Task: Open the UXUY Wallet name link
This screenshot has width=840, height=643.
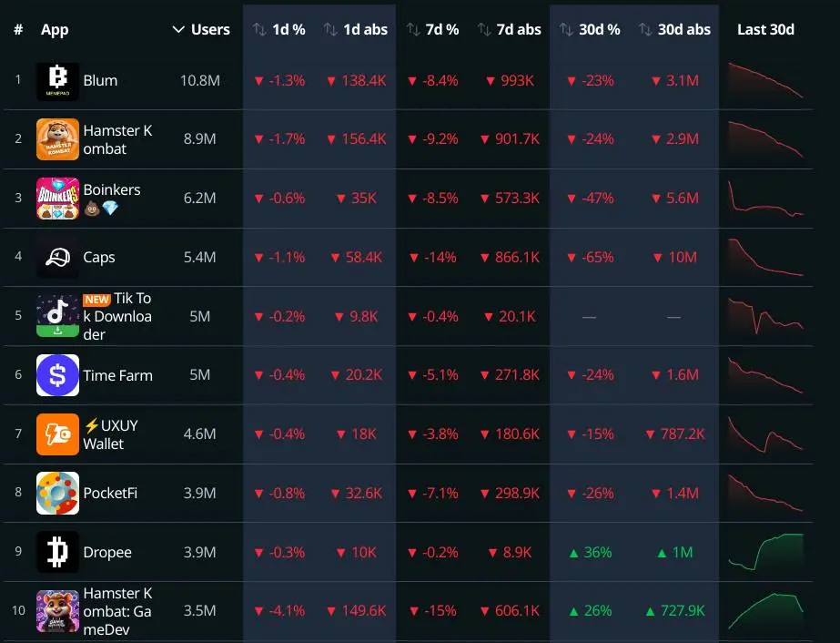Action: 111,434
